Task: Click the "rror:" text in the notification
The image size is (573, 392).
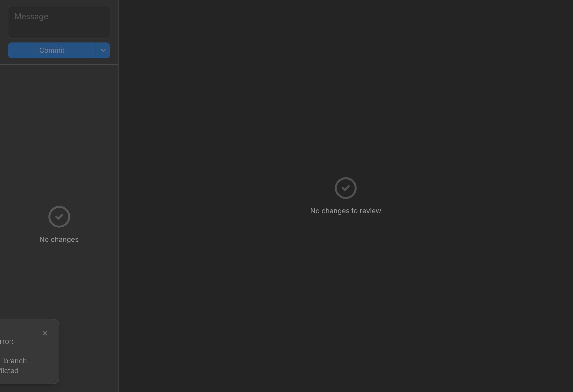Action: click(x=7, y=341)
